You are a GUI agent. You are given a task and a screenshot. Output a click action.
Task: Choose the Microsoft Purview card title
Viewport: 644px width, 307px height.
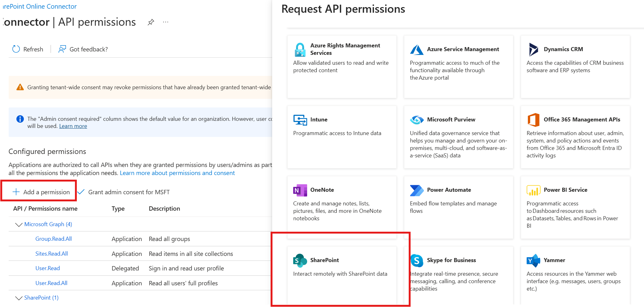coord(451,120)
